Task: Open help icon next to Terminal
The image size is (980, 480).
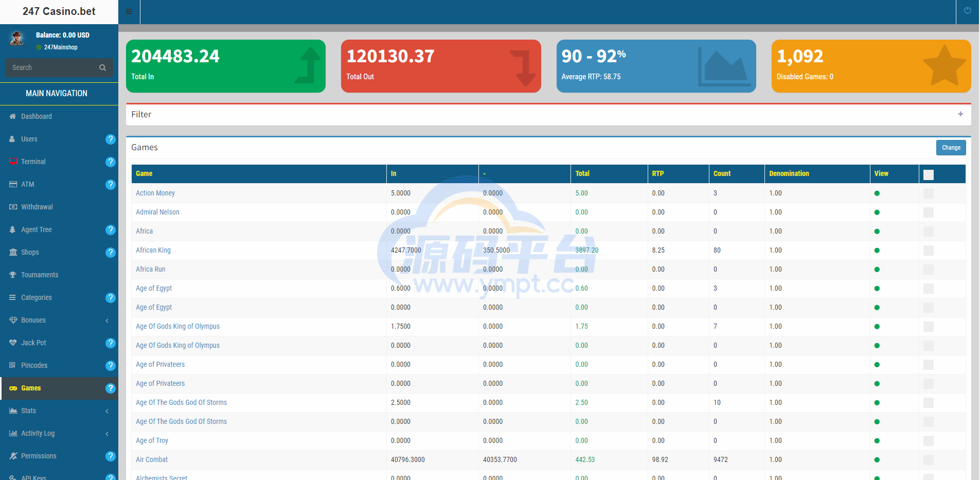Action: click(110, 162)
